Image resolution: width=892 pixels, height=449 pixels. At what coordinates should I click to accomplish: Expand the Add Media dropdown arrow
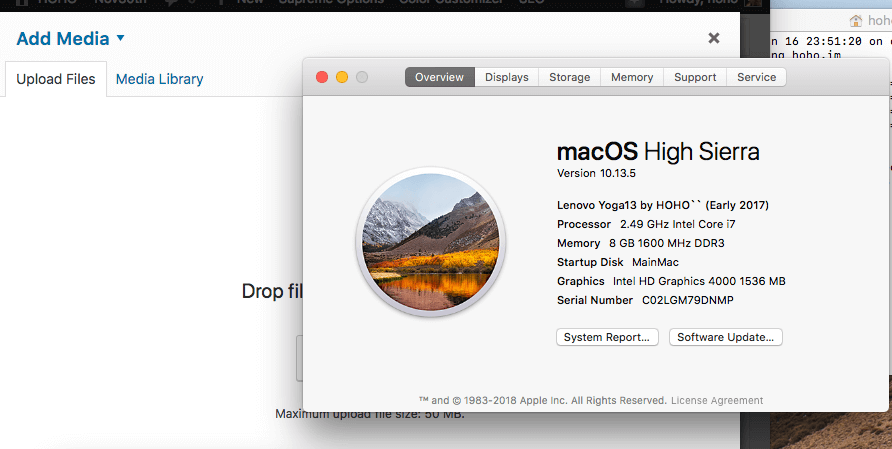click(120, 38)
